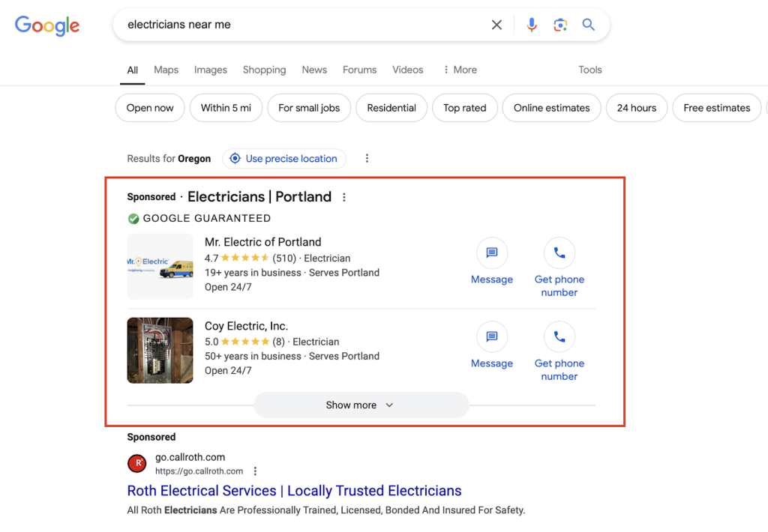This screenshot has width=768, height=532.
Task: Open options menu beside Electricians | Portland
Action: [x=344, y=198]
